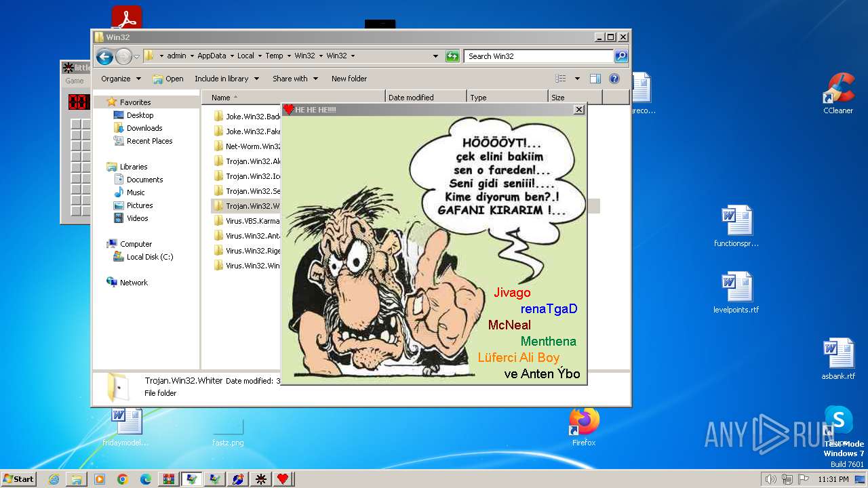Navigate to AppData in the address breadcrumb
Viewport: 868px width, 488px height.
[x=212, y=56]
